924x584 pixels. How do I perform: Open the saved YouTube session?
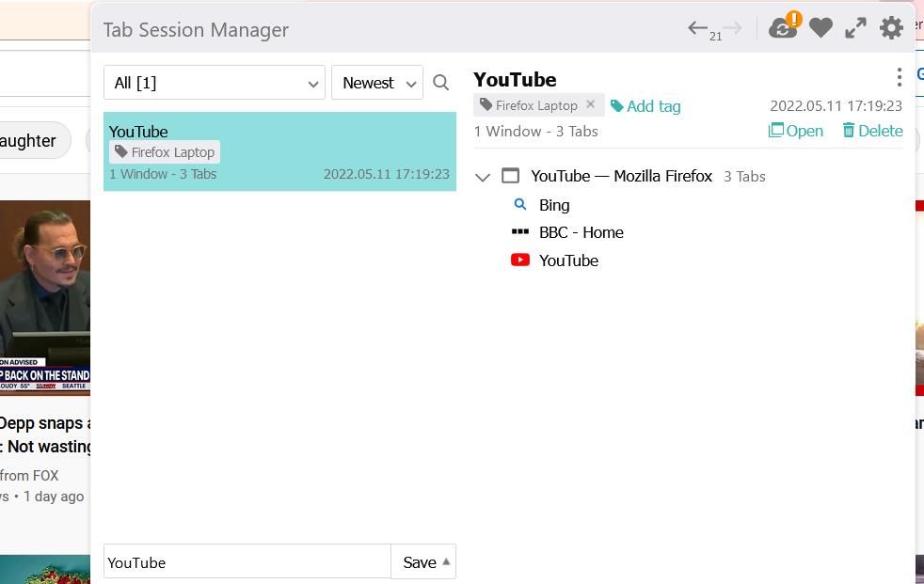pos(796,131)
